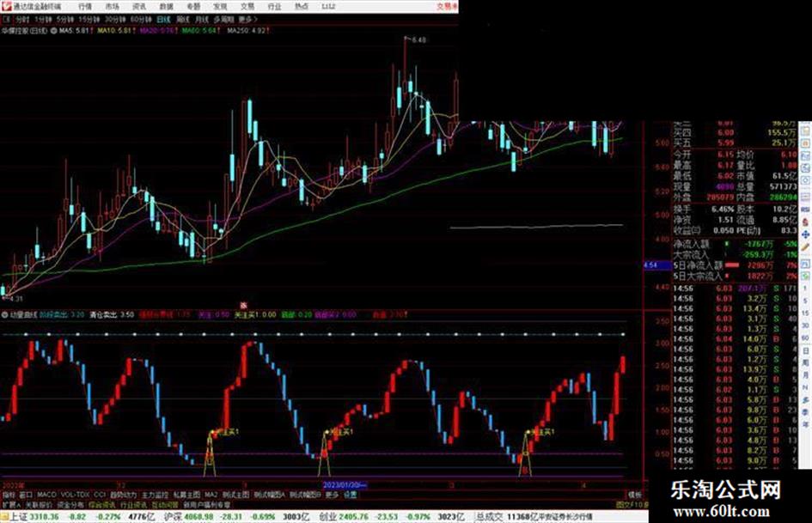
Task: Open the 交易 menu
Action: [x=247, y=7]
